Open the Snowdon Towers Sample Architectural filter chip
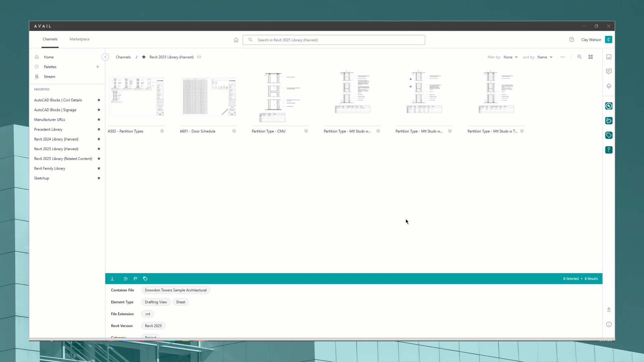Screen dimensions: 644x362 click(175, 290)
